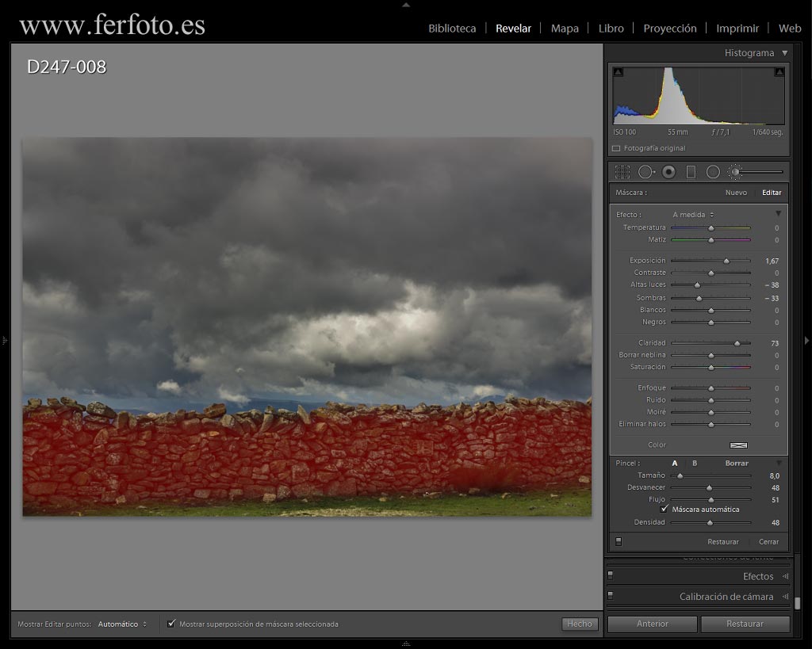Toggle the Calibración de cámara switch
Viewport: 812px width, 649px height.
pyautogui.click(x=611, y=595)
